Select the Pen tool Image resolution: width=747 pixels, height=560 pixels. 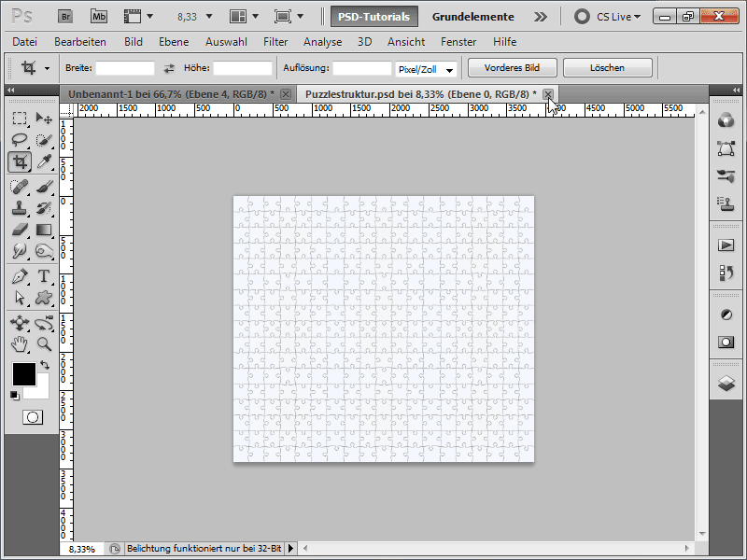click(20, 276)
